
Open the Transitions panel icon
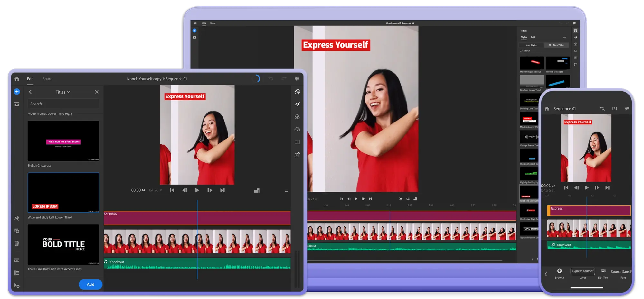[x=297, y=104]
